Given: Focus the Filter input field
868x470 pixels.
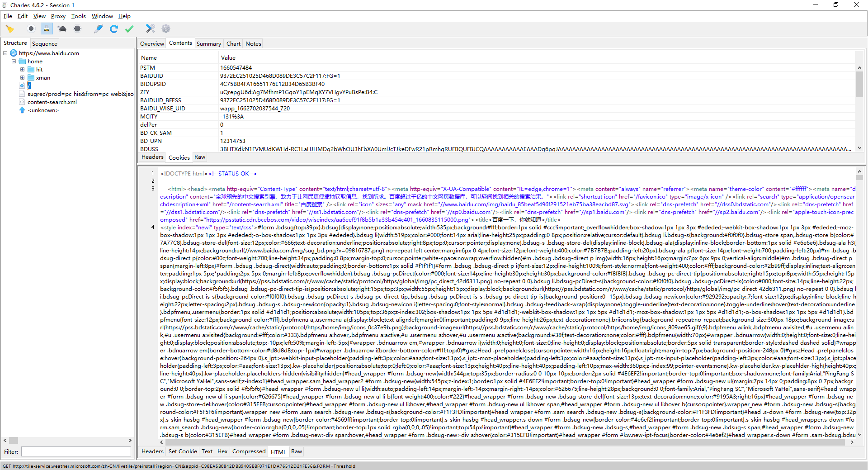Looking at the screenshot, I should [76, 451].
